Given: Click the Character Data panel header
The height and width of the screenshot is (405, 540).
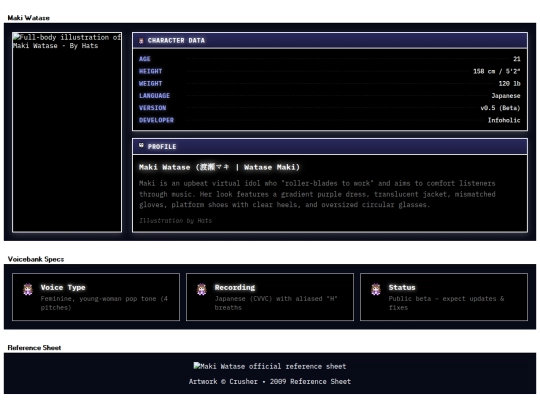Looking at the screenshot, I should tap(330, 41).
